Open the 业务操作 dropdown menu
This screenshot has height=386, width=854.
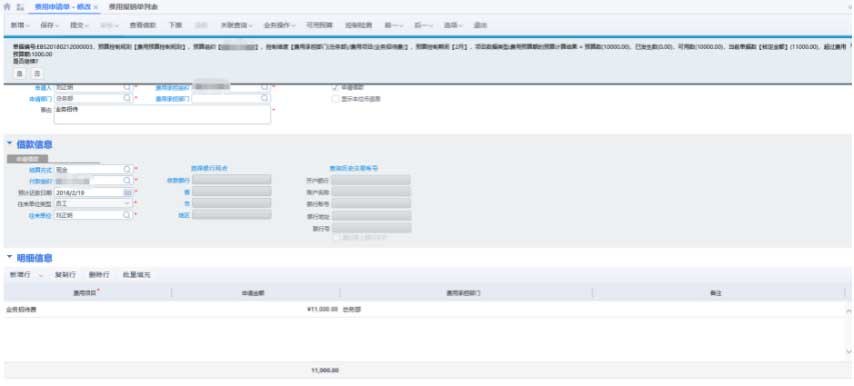click(279, 25)
